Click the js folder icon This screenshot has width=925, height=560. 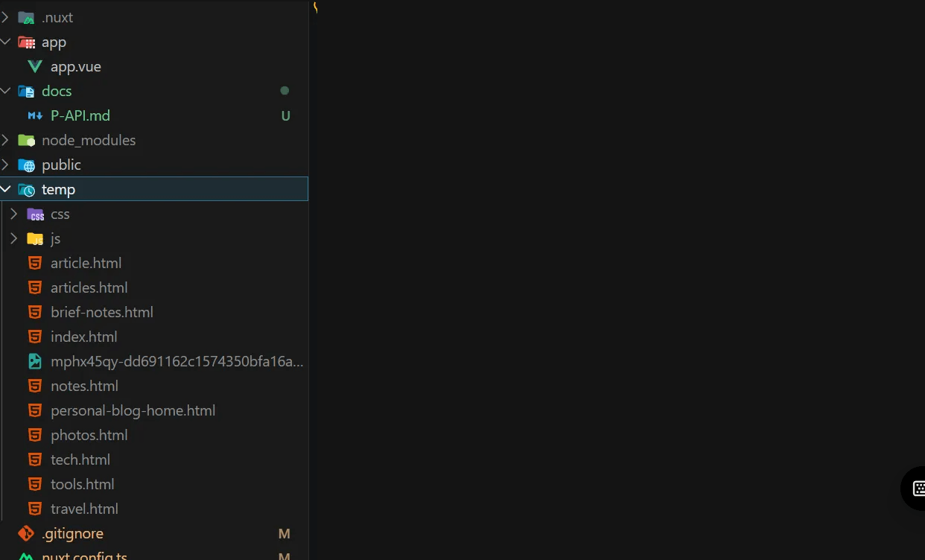[x=35, y=238]
